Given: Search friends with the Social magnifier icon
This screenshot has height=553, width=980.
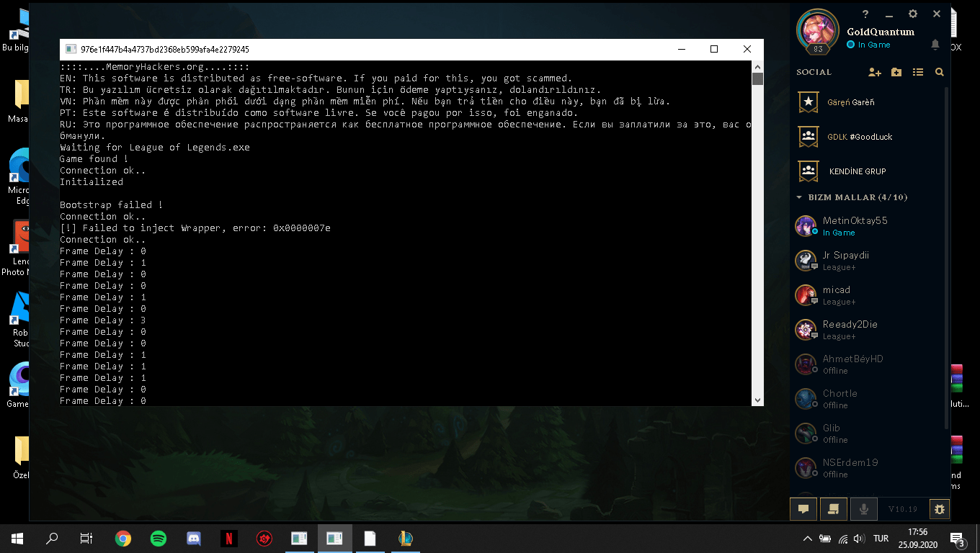Looking at the screenshot, I should 939,72.
